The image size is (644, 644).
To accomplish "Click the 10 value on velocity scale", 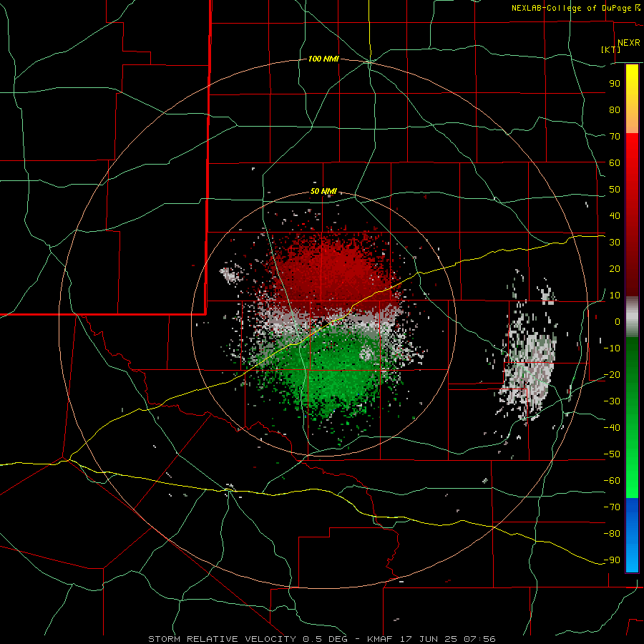I will click(615, 296).
